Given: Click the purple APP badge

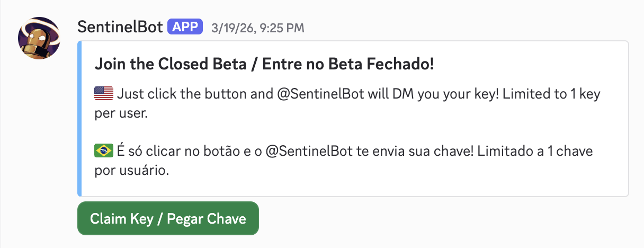Looking at the screenshot, I should 185,27.
